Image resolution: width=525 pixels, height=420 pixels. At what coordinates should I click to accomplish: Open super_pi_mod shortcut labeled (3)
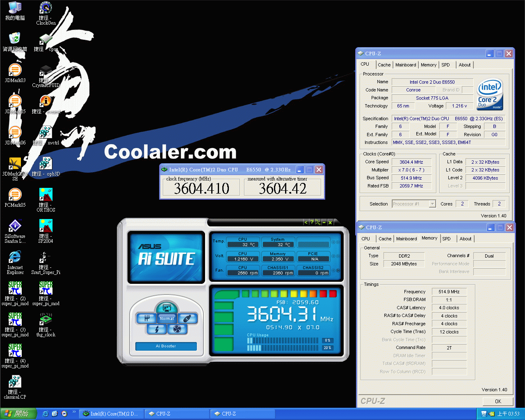(x=15, y=325)
